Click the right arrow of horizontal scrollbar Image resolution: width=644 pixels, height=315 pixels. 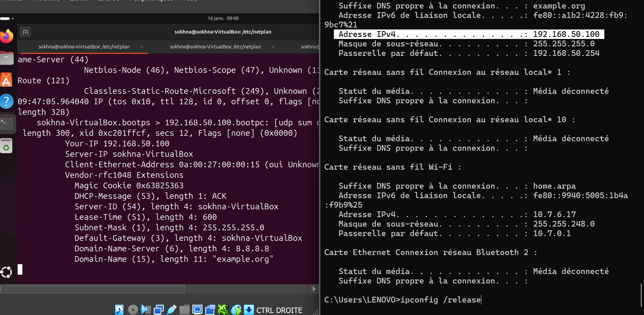[314, 289]
